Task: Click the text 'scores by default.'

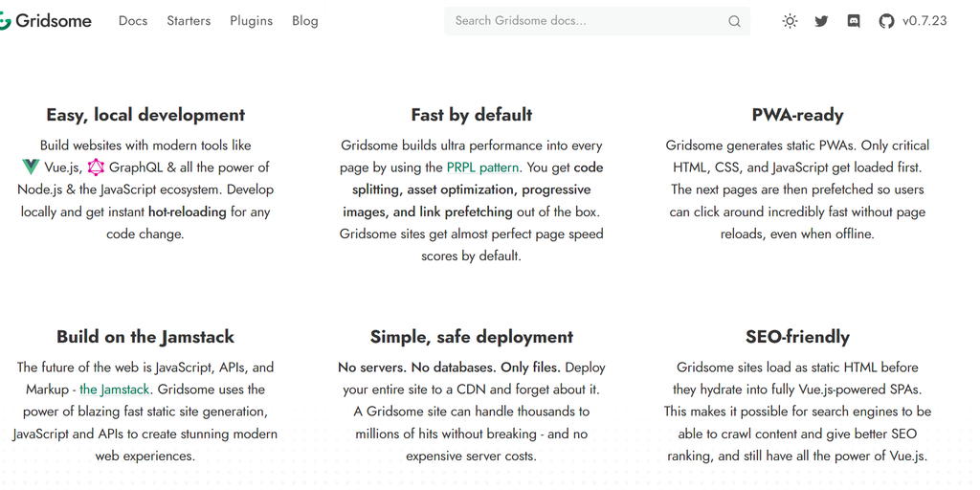Action: pyautogui.click(x=471, y=256)
